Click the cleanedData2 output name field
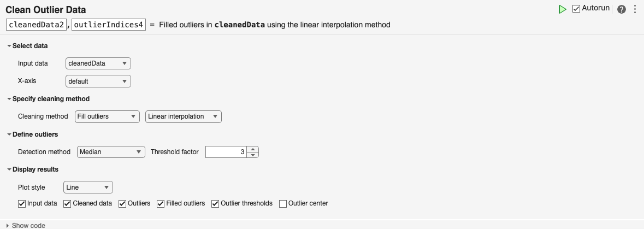The image size is (644, 229). click(x=37, y=25)
